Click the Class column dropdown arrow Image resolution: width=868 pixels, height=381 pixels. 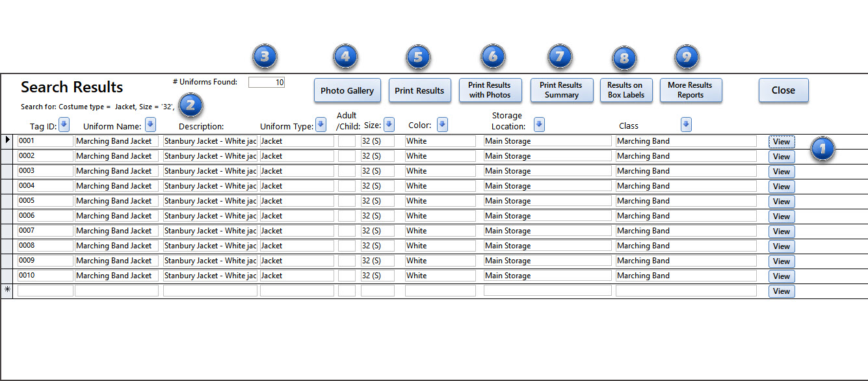click(x=686, y=124)
